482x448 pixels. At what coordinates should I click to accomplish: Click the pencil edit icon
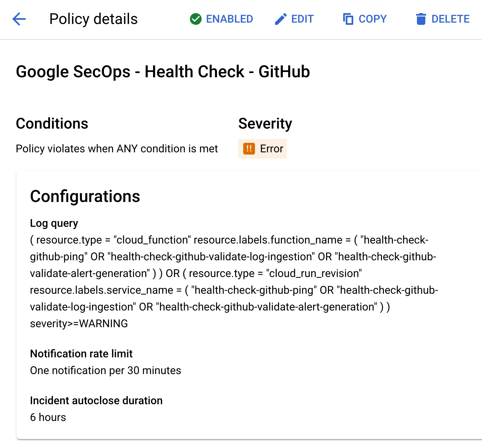coord(281,19)
